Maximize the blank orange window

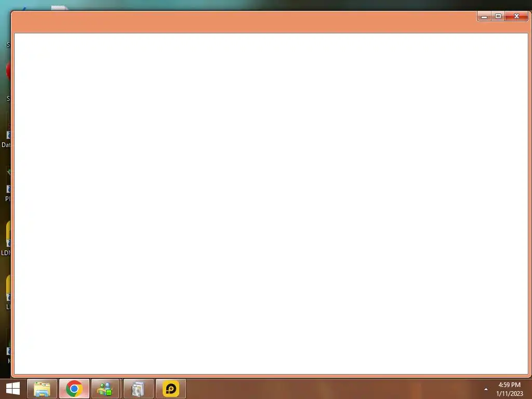[498, 16]
